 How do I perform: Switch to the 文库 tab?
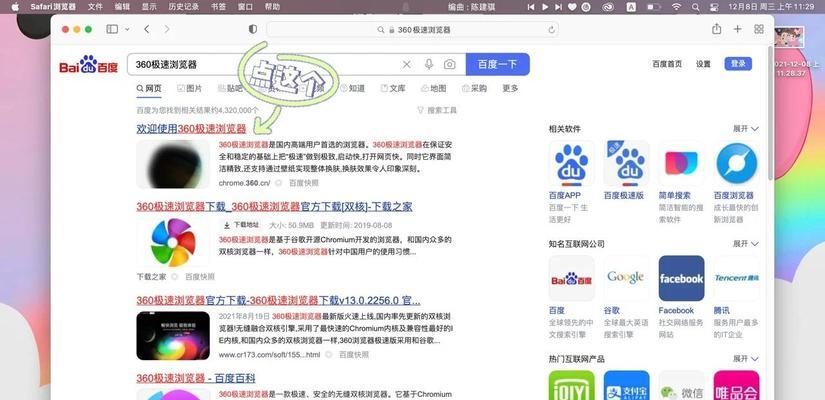[x=393, y=88]
